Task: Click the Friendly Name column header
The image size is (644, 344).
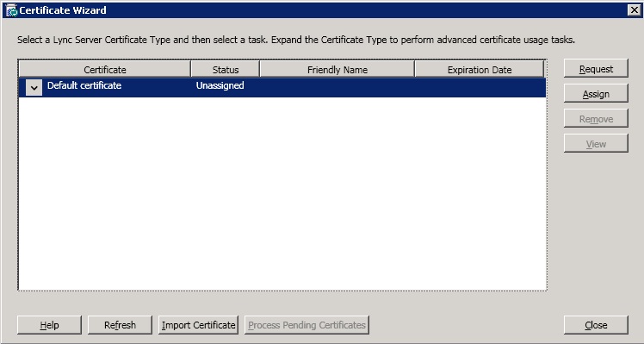Action: (337, 69)
